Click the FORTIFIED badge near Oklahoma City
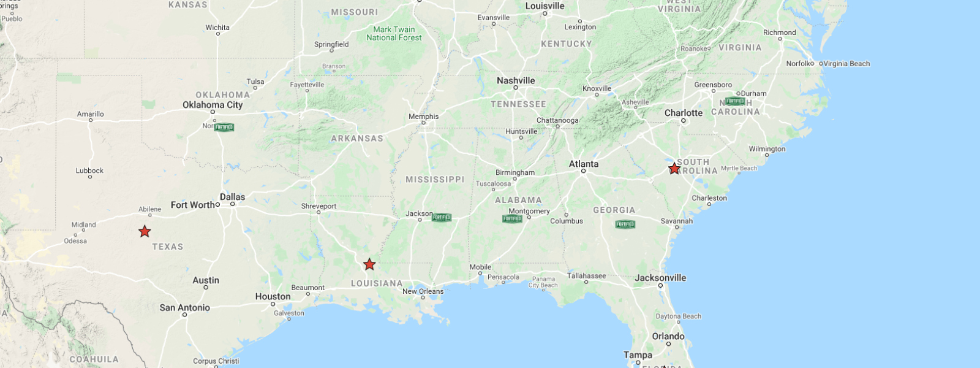 (x=224, y=128)
